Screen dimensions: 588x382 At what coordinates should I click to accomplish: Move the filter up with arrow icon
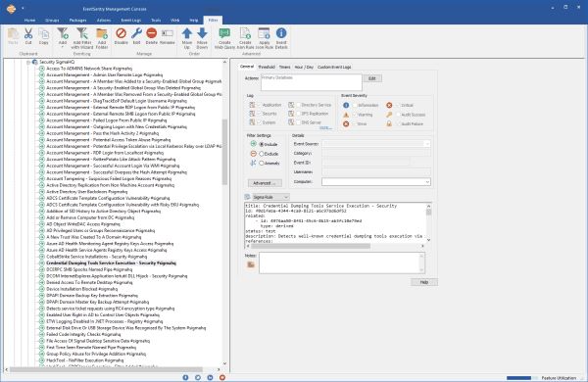click(187, 33)
